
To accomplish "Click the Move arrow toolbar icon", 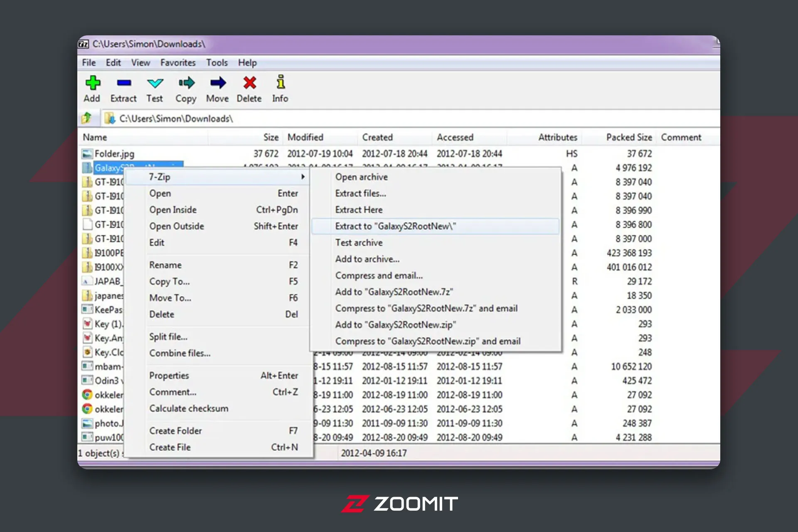I will [x=218, y=83].
